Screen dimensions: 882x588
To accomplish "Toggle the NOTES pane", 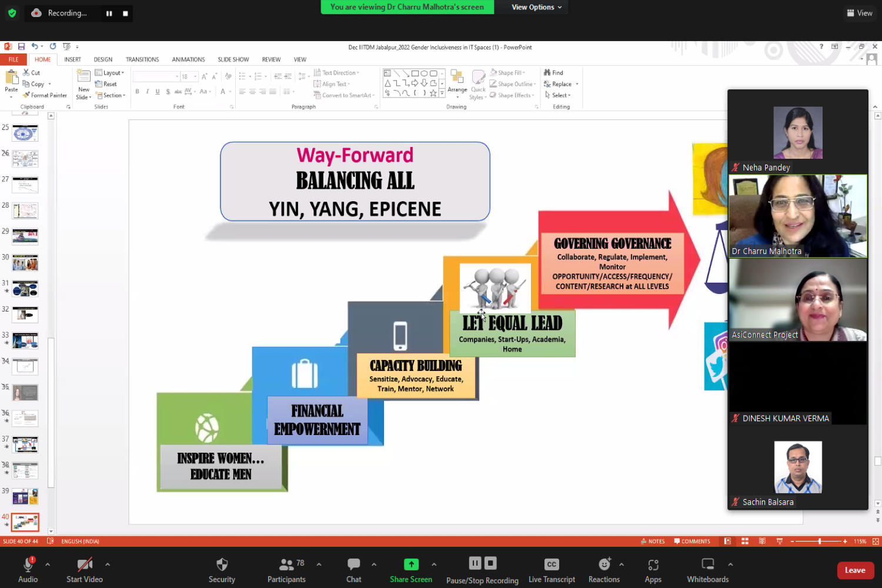I will 653,542.
